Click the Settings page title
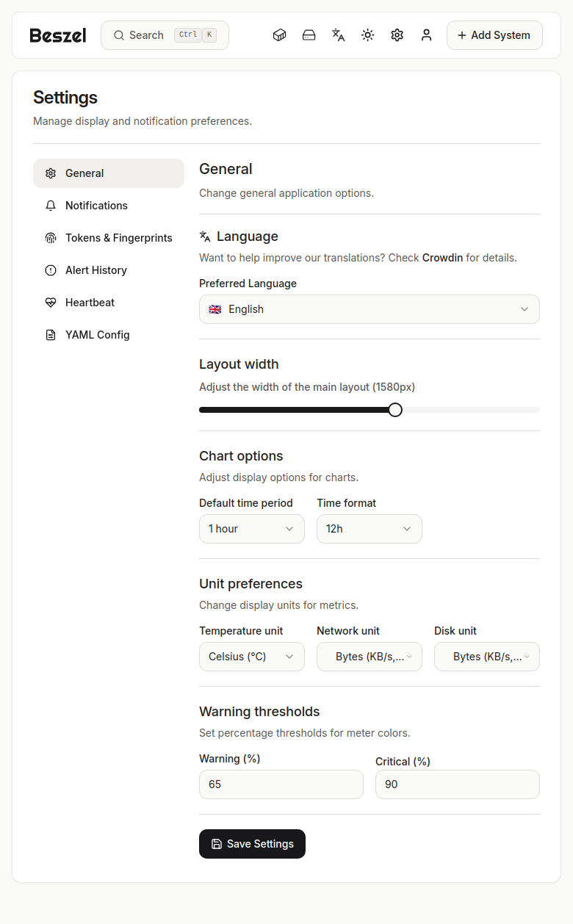Viewport: 573px width, 924px height. pyautogui.click(x=65, y=98)
